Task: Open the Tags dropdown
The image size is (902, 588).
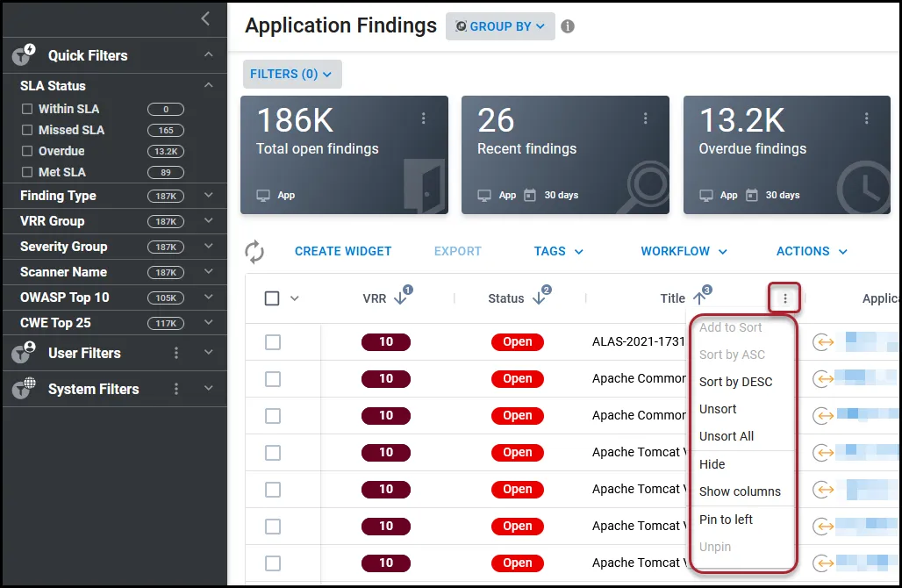Action: [x=558, y=251]
